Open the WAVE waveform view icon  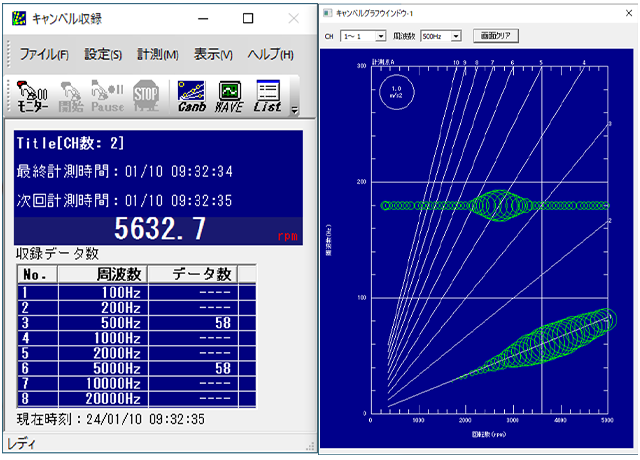click(x=229, y=97)
